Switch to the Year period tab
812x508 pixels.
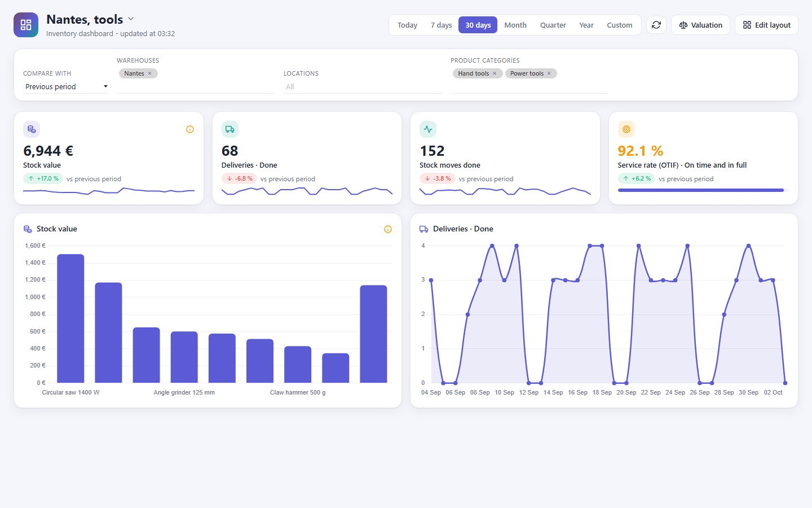pos(586,25)
